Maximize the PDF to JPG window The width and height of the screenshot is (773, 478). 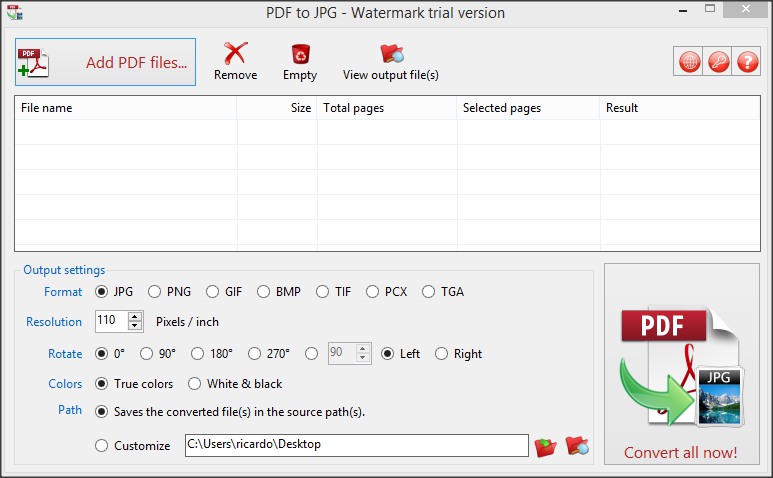pyautogui.click(x=710, y=9)
